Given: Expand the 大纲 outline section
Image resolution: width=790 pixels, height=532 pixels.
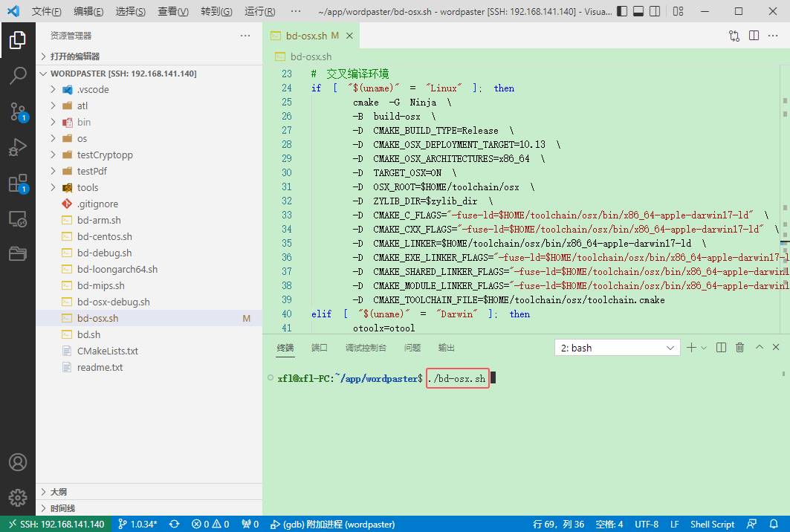Looking at the screenshot, I should 59,492.
